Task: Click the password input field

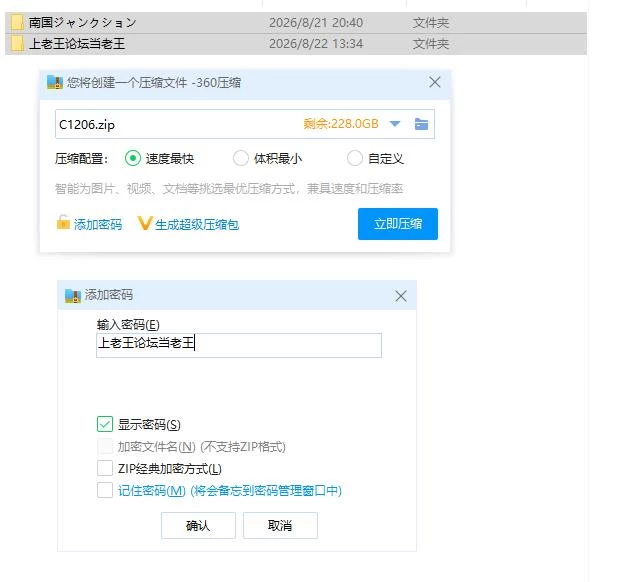Action: 239,345
